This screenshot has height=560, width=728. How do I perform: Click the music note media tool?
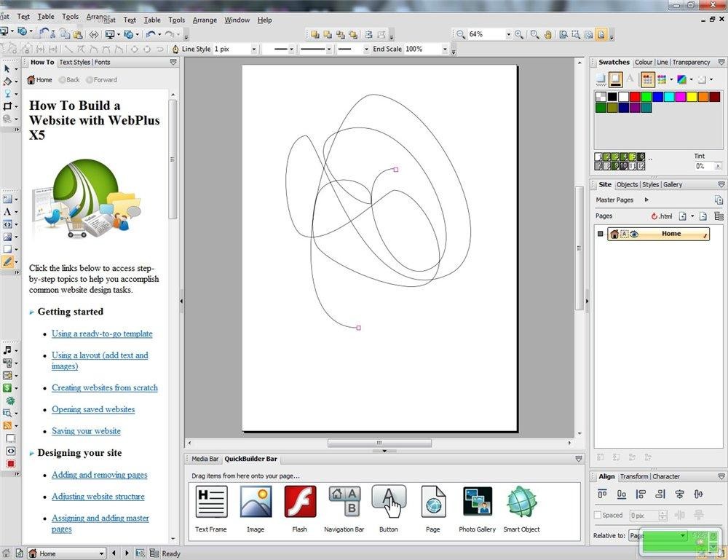tap(7, 350)
